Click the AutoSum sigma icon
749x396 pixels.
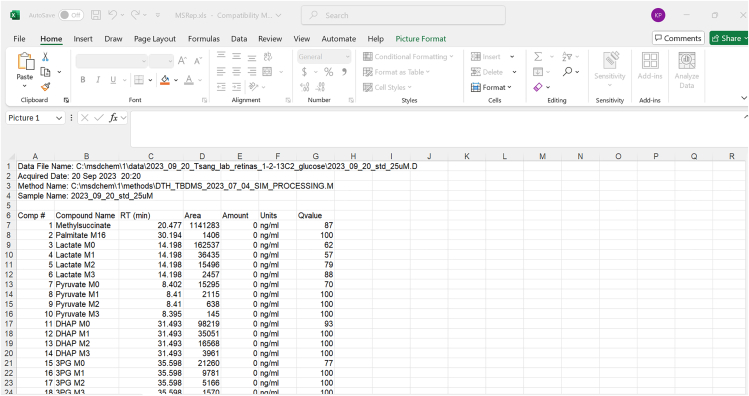point(538,57)
